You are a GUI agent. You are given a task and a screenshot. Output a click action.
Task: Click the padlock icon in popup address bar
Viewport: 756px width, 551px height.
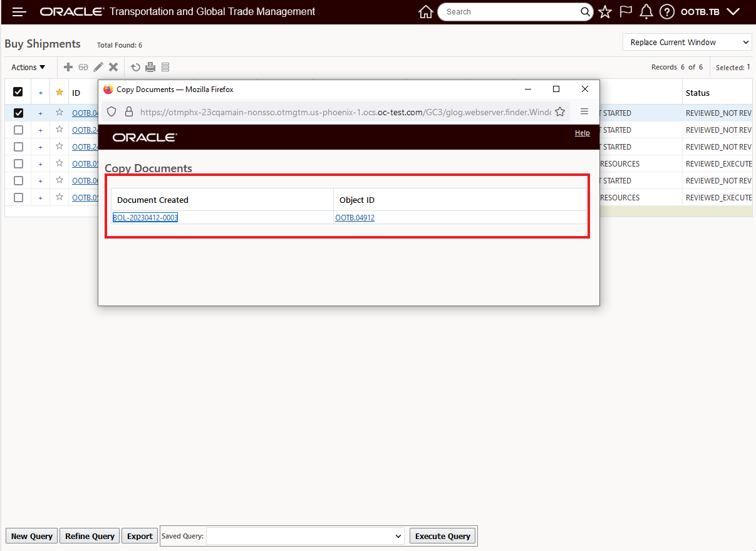coord(129,111)
